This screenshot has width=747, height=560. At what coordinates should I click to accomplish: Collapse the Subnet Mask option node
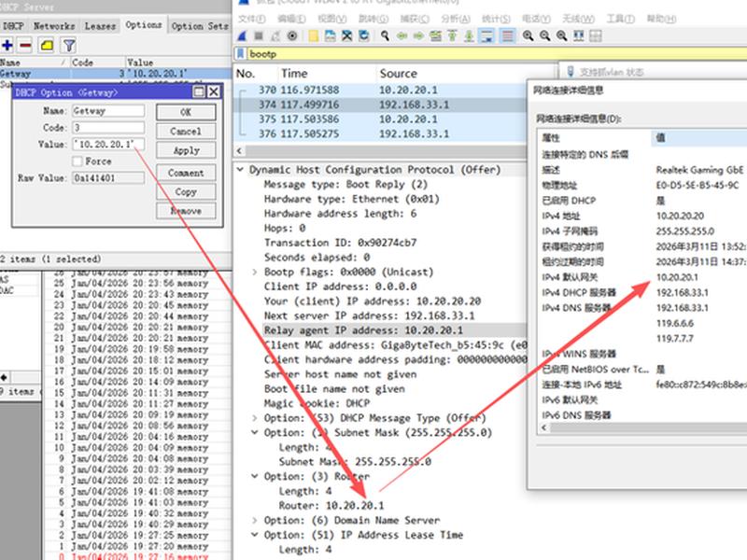point(255,433)
